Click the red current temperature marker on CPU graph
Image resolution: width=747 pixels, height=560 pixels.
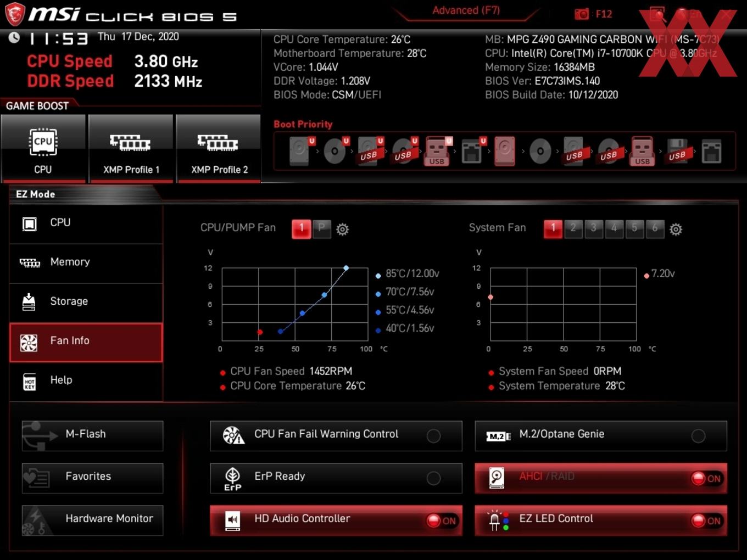pyautogui.click(x=260, y=332)
